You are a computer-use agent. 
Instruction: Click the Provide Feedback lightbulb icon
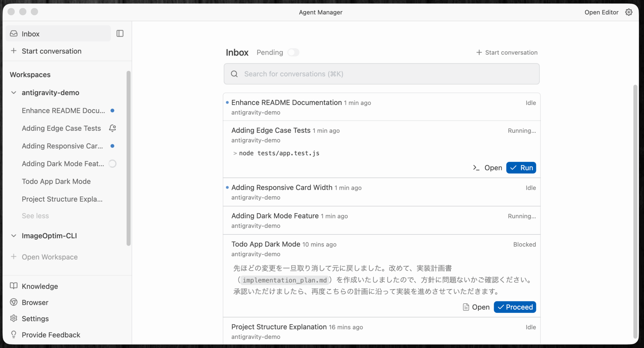[x=14, y=335]
